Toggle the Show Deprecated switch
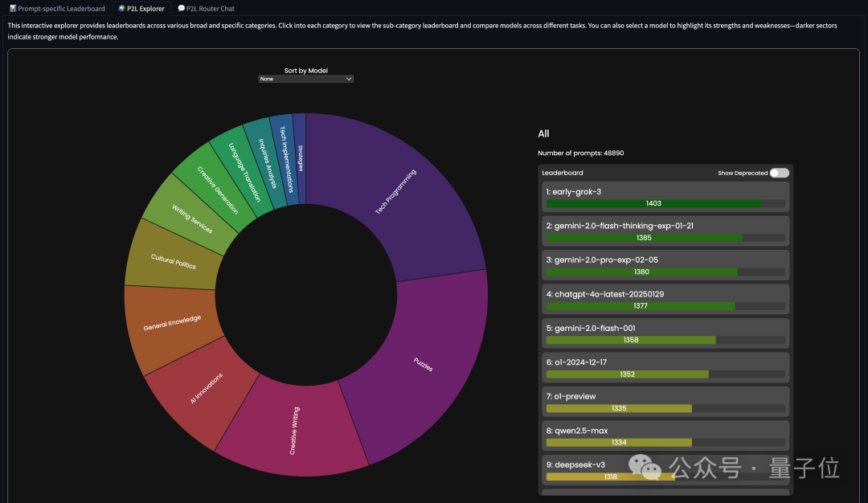The image size is (868, 503). click(x=780, y=174)
